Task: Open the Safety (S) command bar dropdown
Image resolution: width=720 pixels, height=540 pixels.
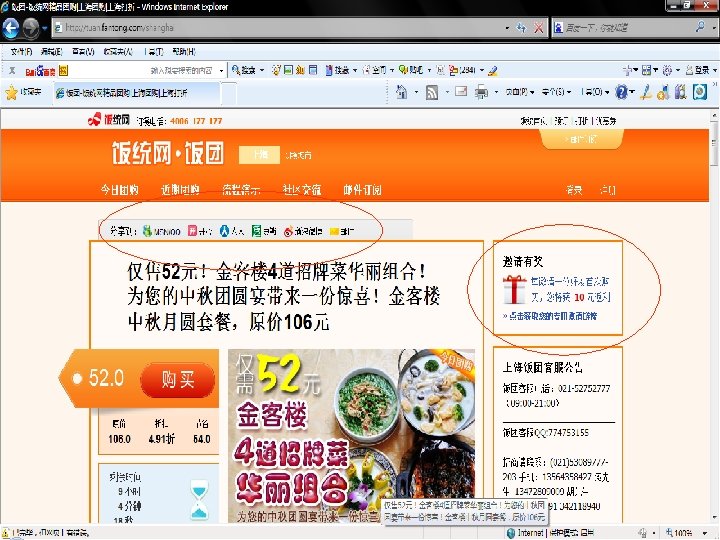Action: click(556, 92)
